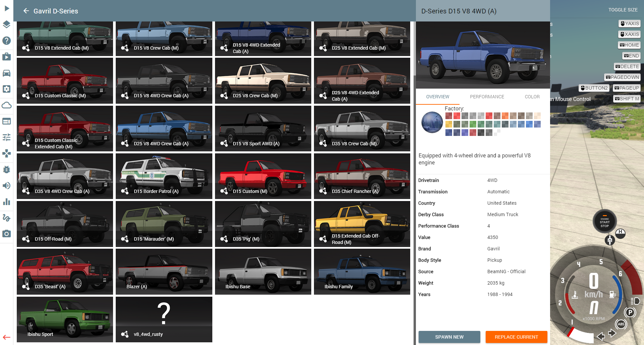Click the large D15 V8 4WD preview image
Screen dimensions: 644x345
pyautogui.click(x=483, y=55)
